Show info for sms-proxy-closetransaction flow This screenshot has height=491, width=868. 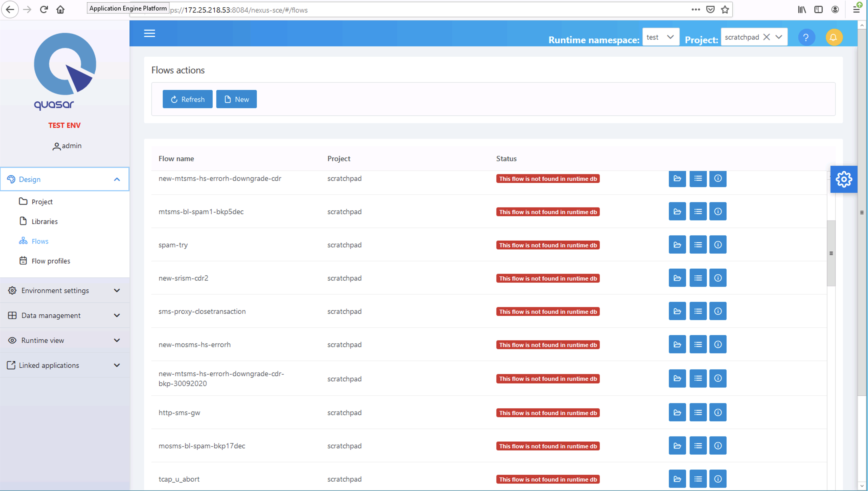tap(718, 311)
